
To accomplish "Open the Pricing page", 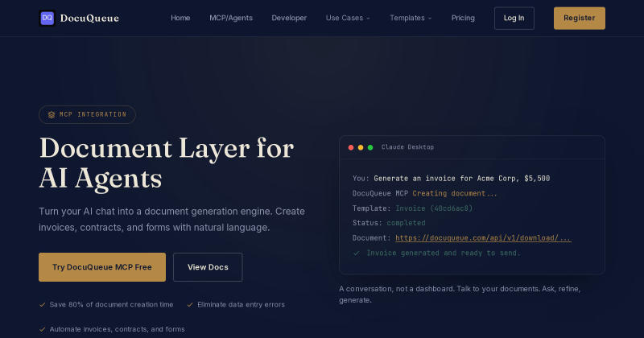I will pyautogui.click(x=463, y=18).
